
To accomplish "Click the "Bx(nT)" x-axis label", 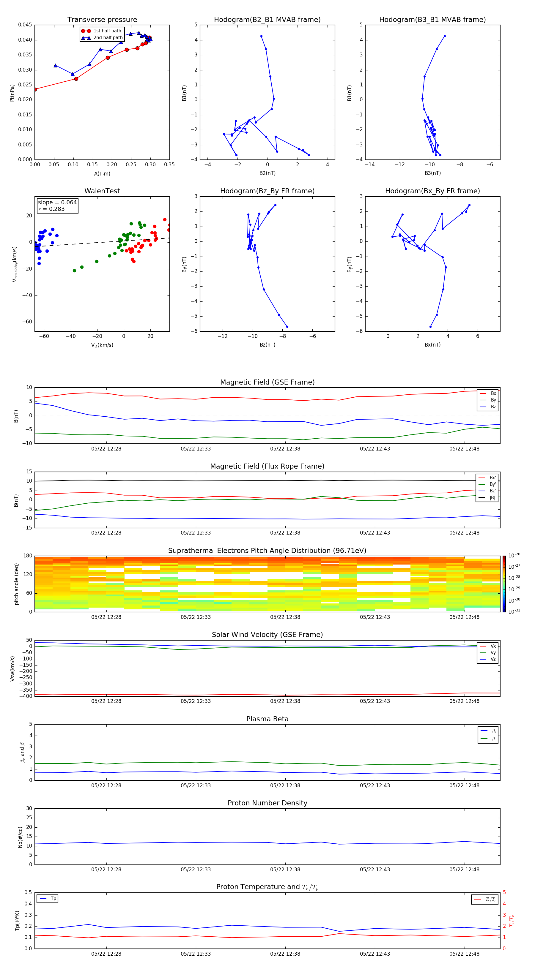I will pos(432,345).
